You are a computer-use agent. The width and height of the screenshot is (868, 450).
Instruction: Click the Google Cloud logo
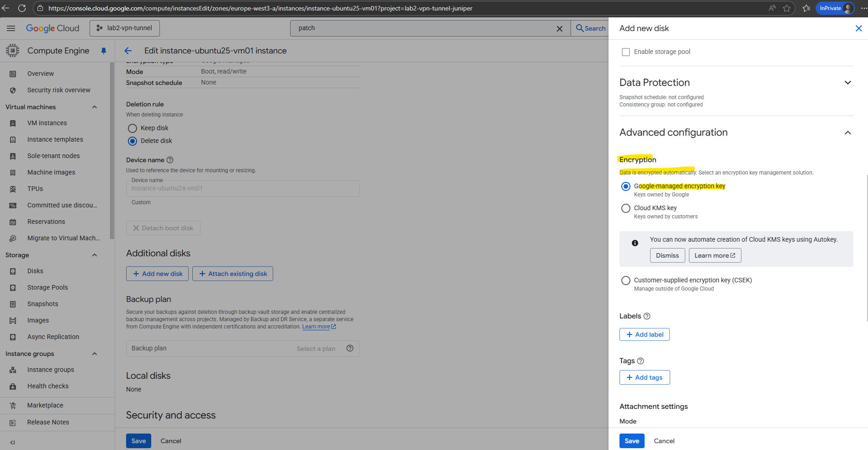coord(53,28)
